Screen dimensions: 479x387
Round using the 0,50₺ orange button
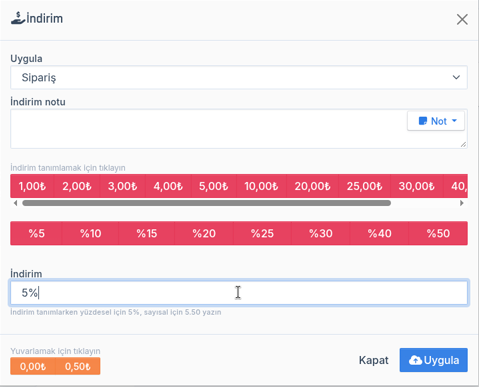(78, 366)
